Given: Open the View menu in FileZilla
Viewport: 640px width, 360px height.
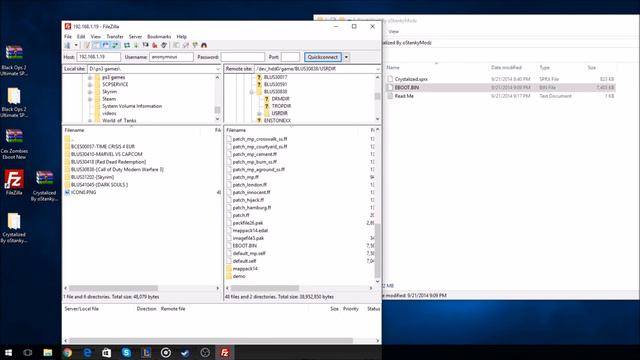Looking at the screenshot, I should (x=96, y=36).
